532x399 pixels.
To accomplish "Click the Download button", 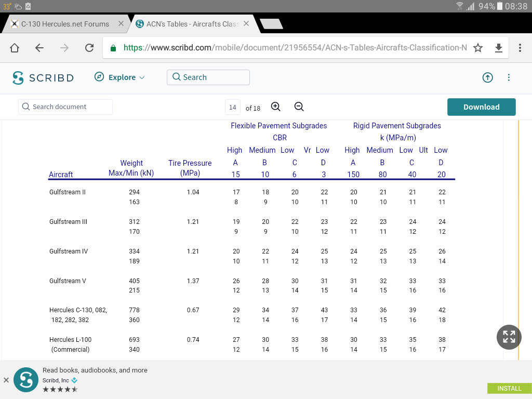I will click(x=482, y=107).
